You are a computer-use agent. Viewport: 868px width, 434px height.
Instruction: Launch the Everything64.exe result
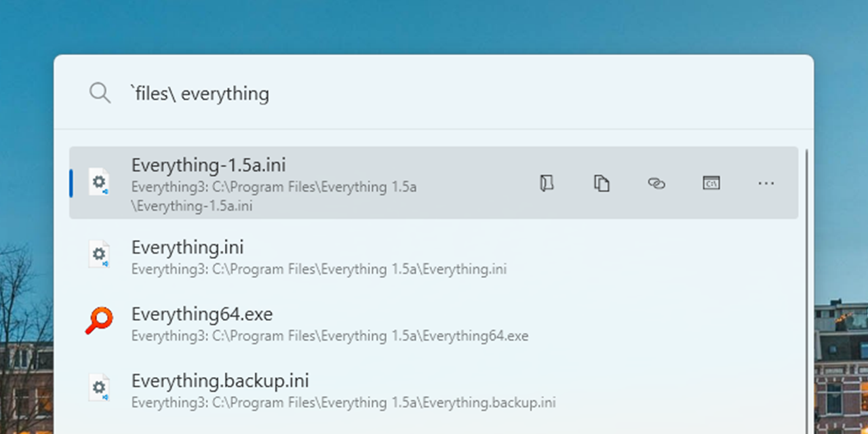(202, 315)
